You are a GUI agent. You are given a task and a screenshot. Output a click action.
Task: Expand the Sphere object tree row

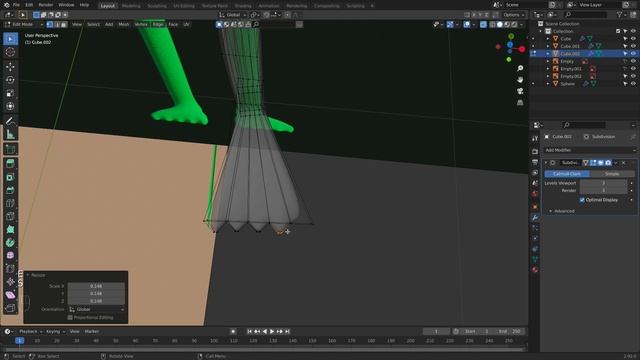[548, 84]
